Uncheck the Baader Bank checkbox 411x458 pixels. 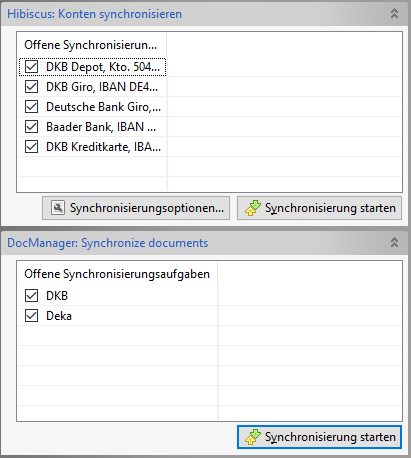coord(31,127)
